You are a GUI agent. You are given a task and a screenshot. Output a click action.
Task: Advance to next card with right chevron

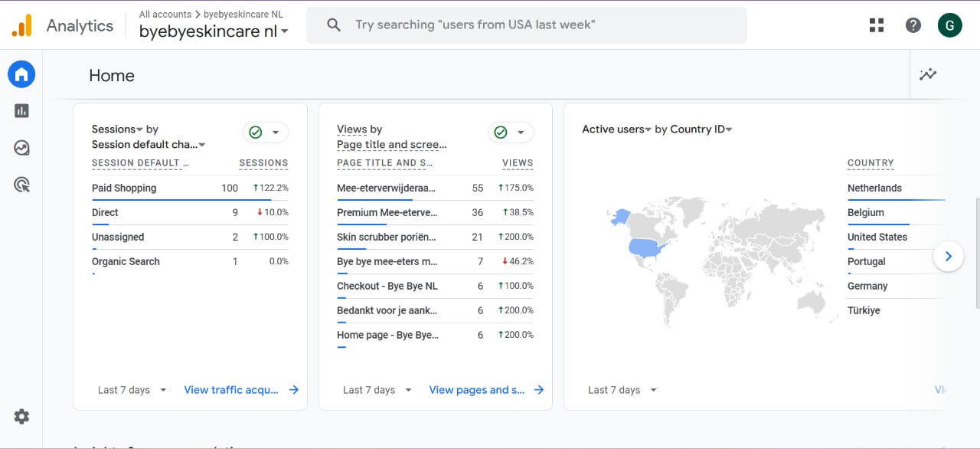pos(948,257)
